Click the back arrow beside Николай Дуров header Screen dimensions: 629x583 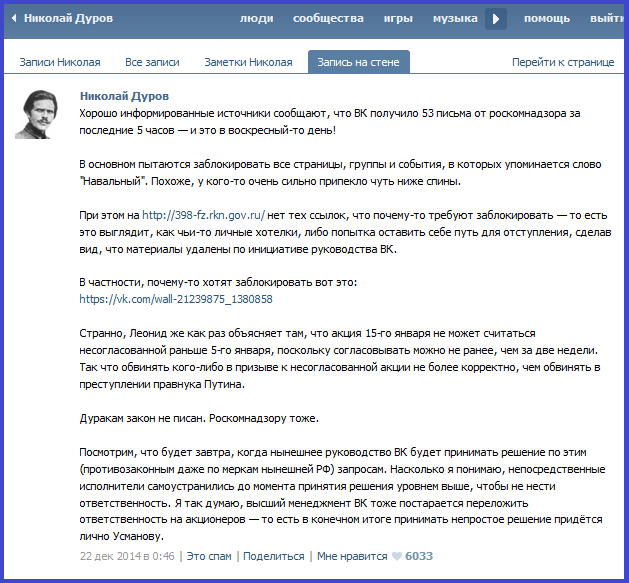[x=14, y=18]
